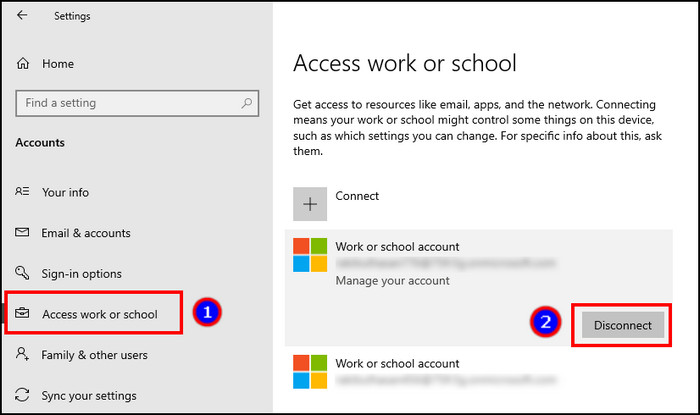Click the Sync circular arrows icon
Screen dimensions: 700x415
(22, 394)
